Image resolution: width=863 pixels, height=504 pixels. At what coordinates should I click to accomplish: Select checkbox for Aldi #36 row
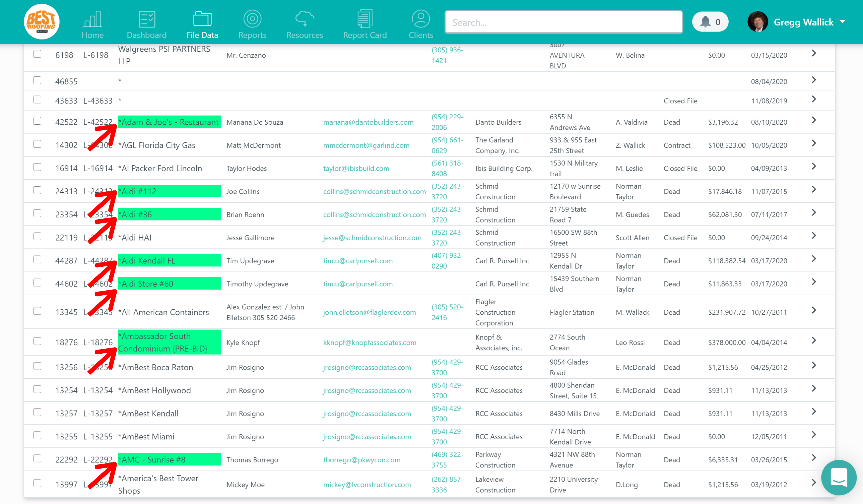pyautogui.click(x=37, y=213)
